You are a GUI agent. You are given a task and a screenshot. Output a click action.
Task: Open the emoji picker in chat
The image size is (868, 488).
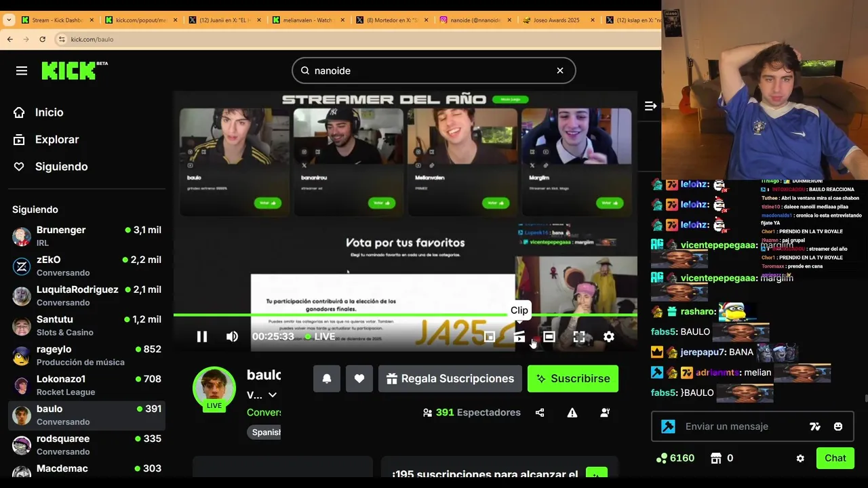click(x=838, y=426)
